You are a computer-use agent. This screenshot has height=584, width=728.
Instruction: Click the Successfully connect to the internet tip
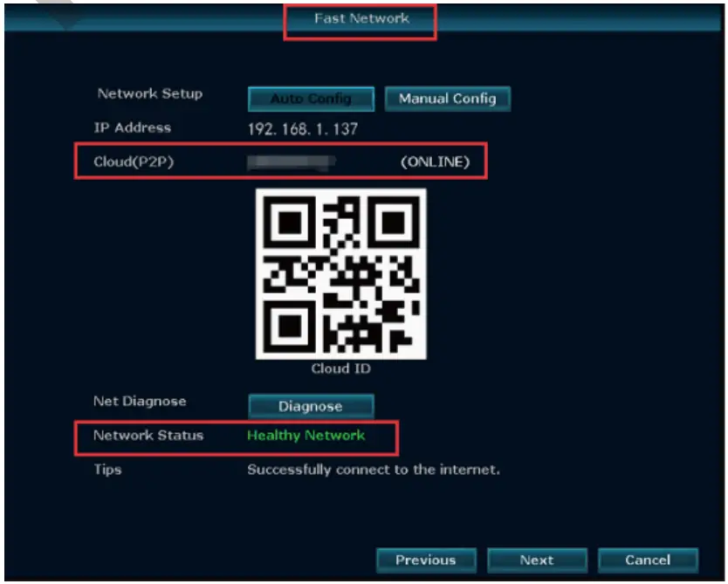point(374,470)
